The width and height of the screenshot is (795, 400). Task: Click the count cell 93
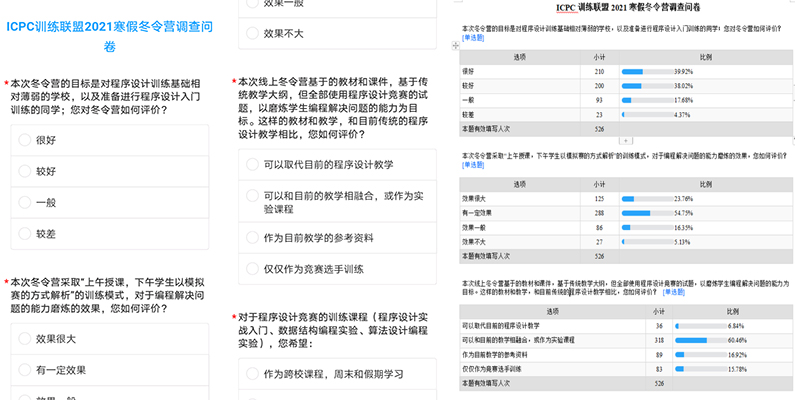[599, 100]
